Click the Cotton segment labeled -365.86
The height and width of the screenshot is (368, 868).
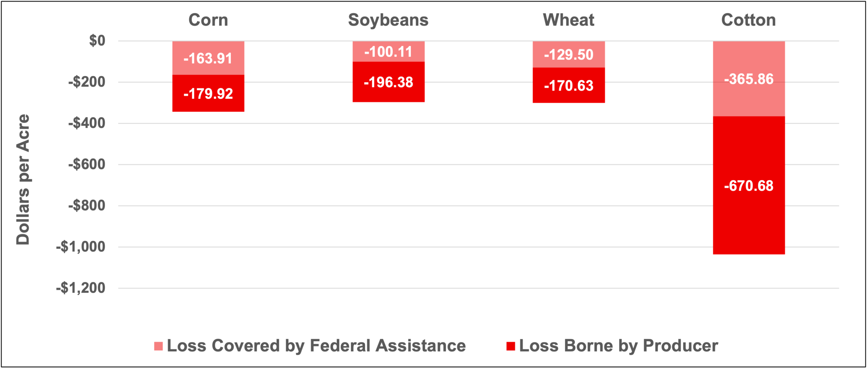pyautogui.click(x=749, y=79)
